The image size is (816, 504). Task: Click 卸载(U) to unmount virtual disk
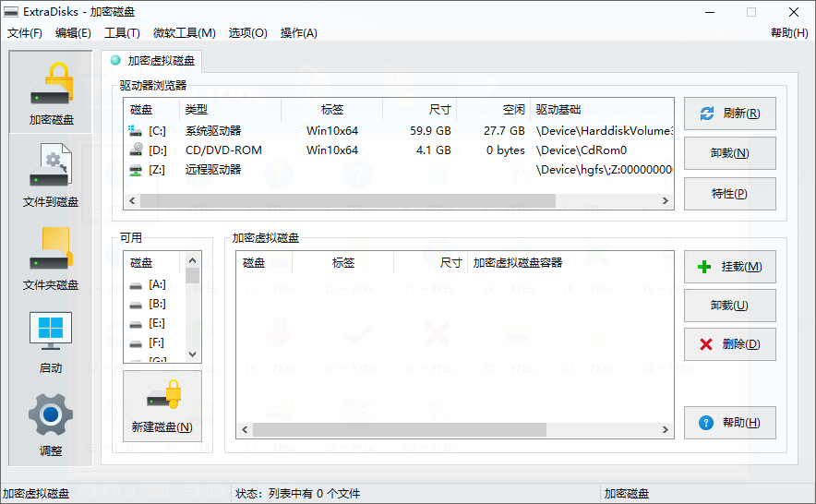click(x=729, y=306)
